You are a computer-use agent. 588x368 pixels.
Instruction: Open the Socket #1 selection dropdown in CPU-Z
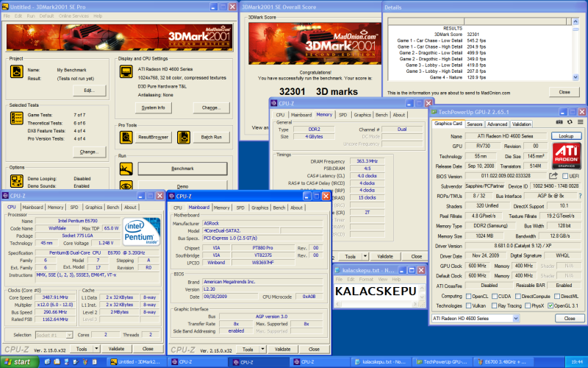pos(69,335)
